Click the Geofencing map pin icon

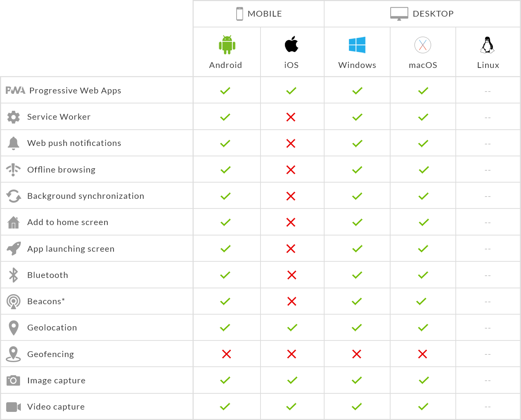pos(14,354)
